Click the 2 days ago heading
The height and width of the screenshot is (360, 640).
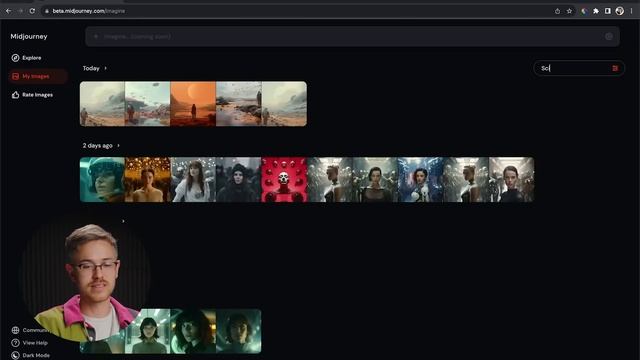[98, 145]
